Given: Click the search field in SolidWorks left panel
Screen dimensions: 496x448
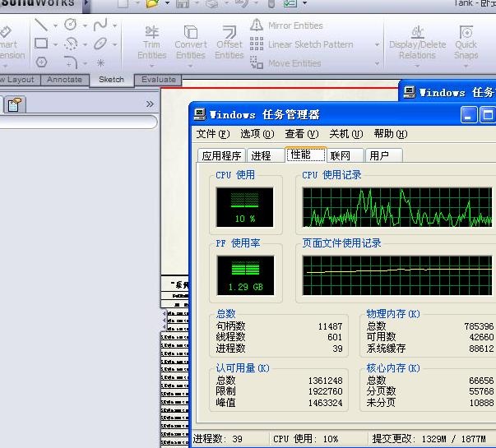Looking at the screenshot, I should click(78, 122).
